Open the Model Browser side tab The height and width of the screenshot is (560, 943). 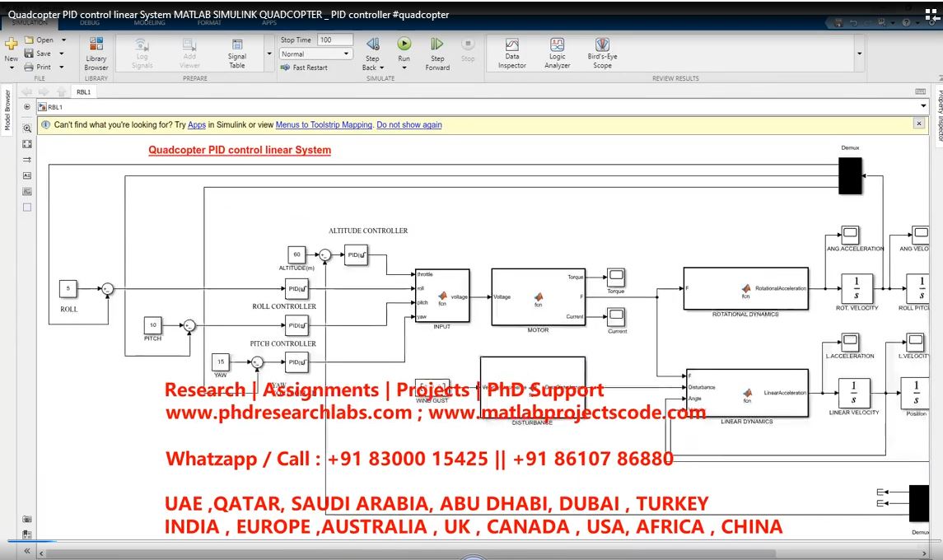pyautogui.click(x=7, y=110)
